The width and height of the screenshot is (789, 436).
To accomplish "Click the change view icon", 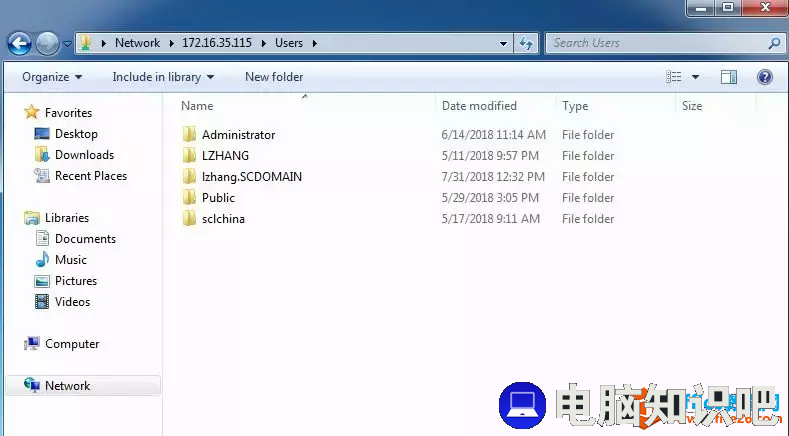I will click(675, 77).
